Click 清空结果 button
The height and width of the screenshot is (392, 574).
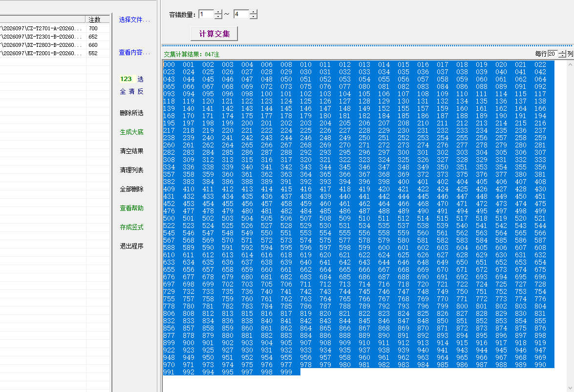click(131, 151)
